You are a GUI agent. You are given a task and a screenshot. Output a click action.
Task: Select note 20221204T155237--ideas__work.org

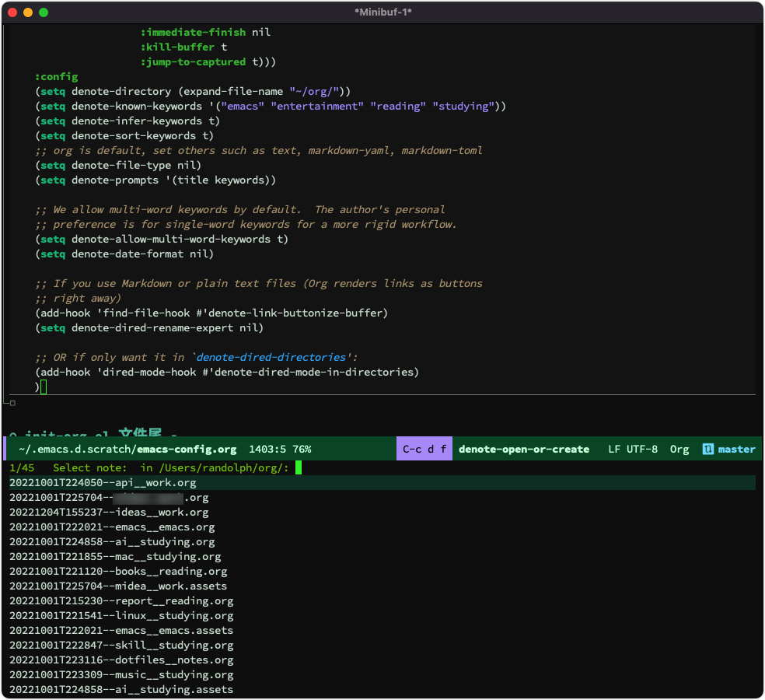click(382, 512)
